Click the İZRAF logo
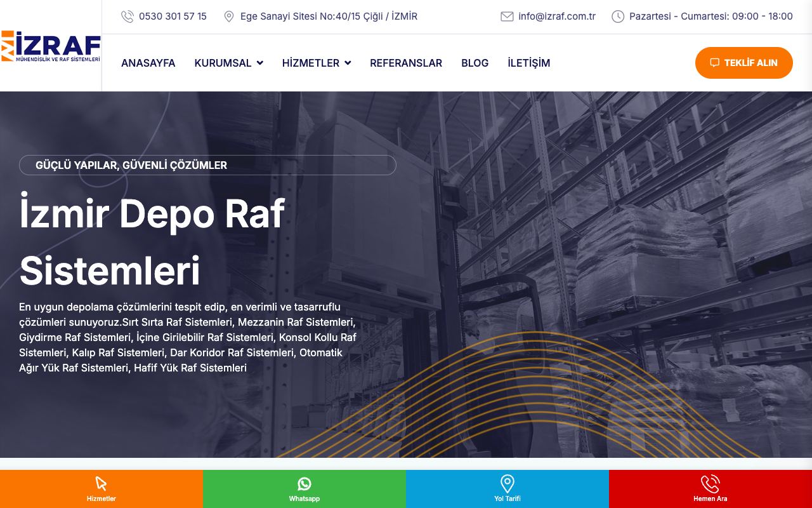Image resolution: width=812 pixels, height=508 pixels. coord(51,46)
